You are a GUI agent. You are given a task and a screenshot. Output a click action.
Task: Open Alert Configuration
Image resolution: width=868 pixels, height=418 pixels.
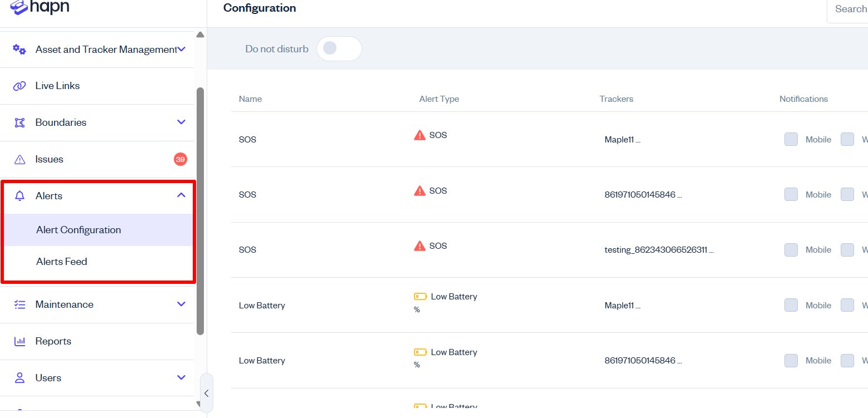click(78, 229)
